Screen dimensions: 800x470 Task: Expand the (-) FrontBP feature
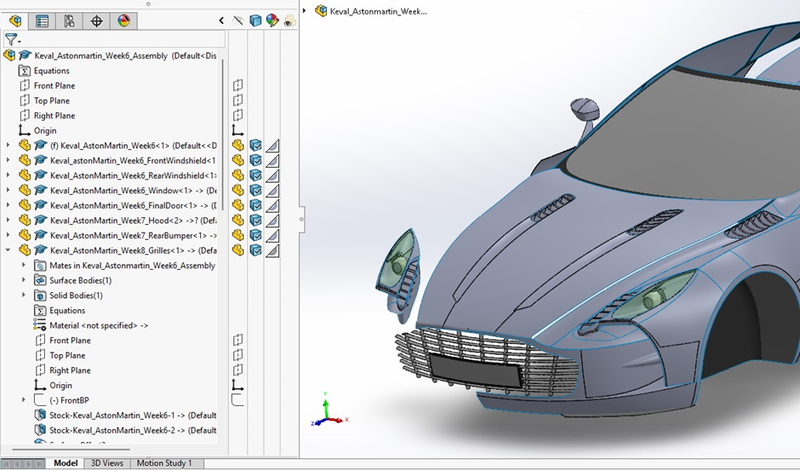23,400
